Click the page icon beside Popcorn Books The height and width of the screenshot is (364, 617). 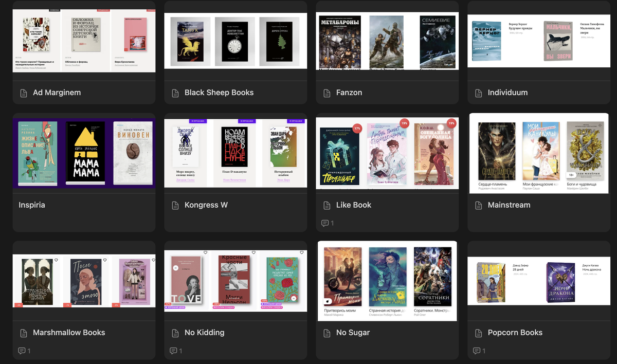tap(478, 333)
